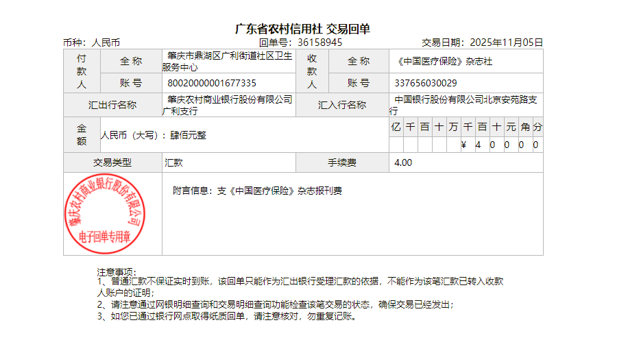Click the 汇出行名称 header cell

coord(112,105)
